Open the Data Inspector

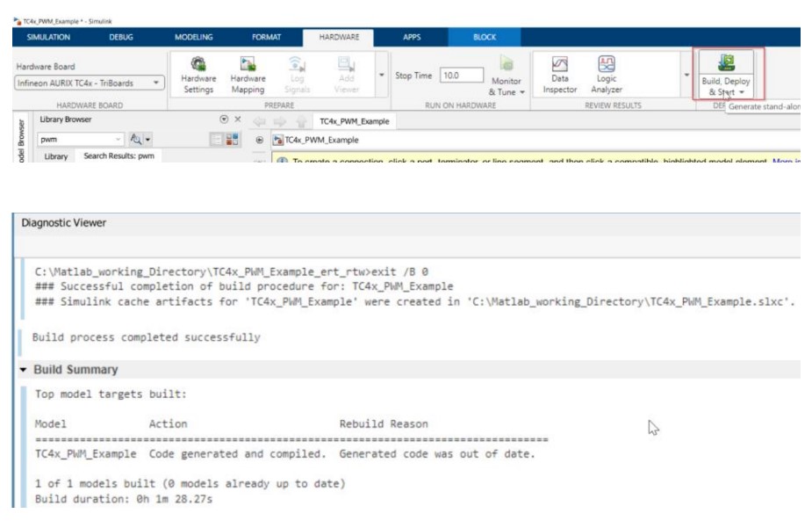[560, 76]
